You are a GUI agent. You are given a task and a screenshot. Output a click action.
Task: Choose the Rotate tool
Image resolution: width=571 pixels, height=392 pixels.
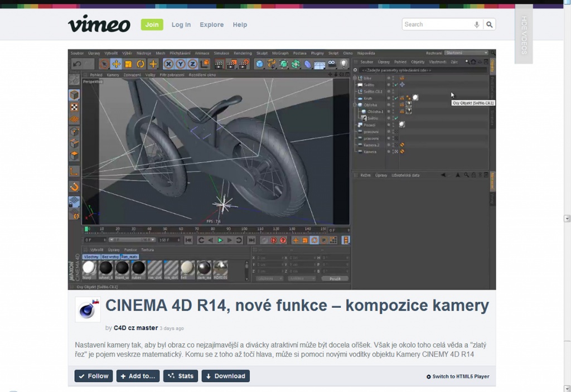141,65
